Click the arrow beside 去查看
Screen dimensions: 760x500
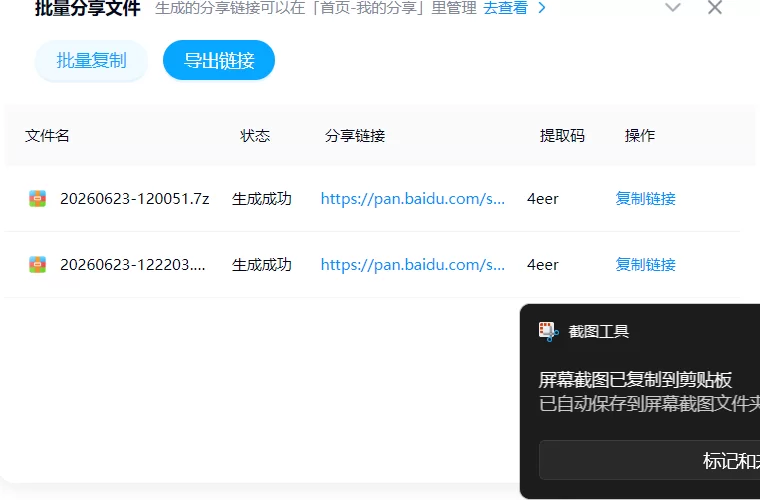(542, 8)
